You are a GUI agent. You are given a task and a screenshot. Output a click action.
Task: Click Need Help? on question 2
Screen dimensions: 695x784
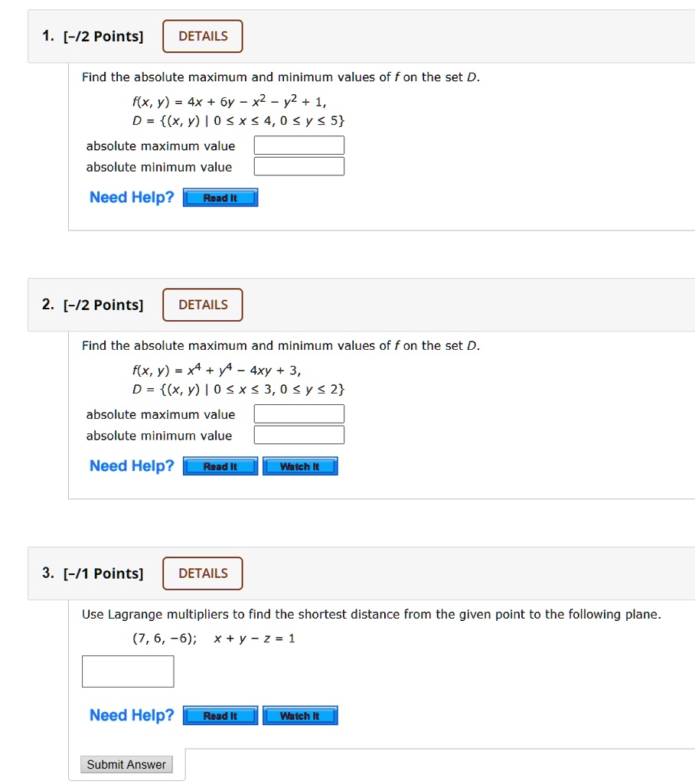(x=131, y=465)
